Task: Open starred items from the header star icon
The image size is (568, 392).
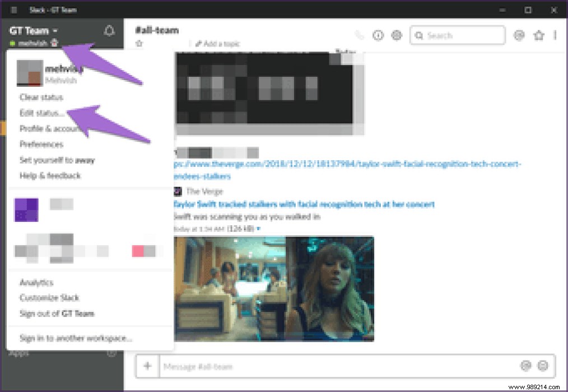Action: tap(538, 35)
